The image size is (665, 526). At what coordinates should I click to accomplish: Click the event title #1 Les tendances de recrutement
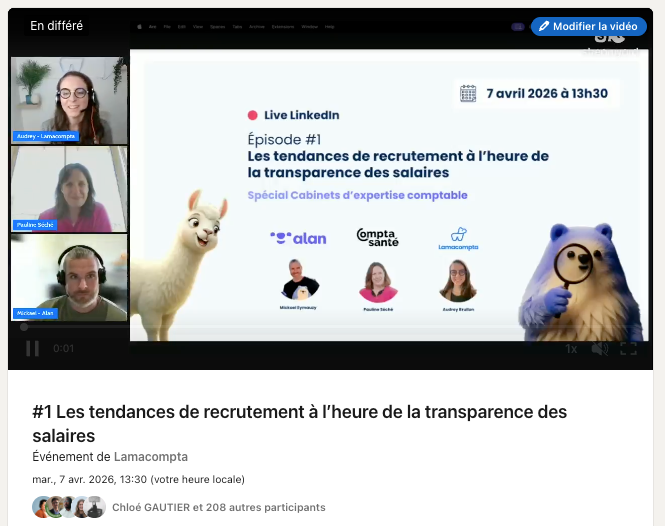coord(299,424)
